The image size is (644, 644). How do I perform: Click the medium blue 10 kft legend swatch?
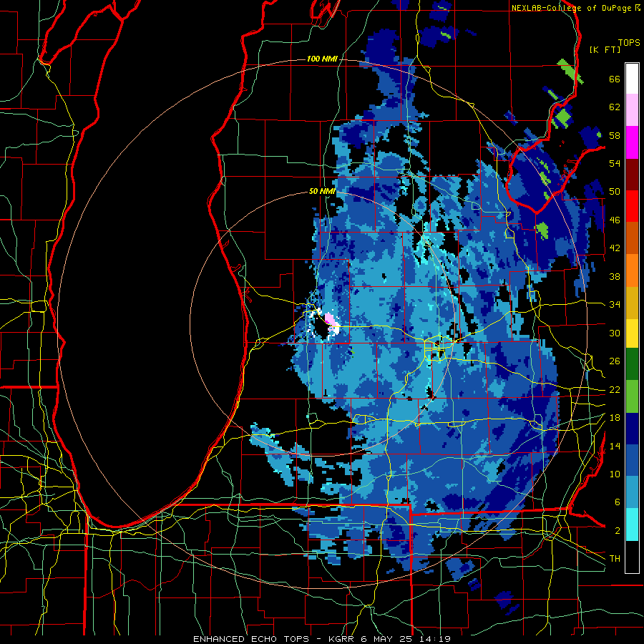click(x=632, y=460)
